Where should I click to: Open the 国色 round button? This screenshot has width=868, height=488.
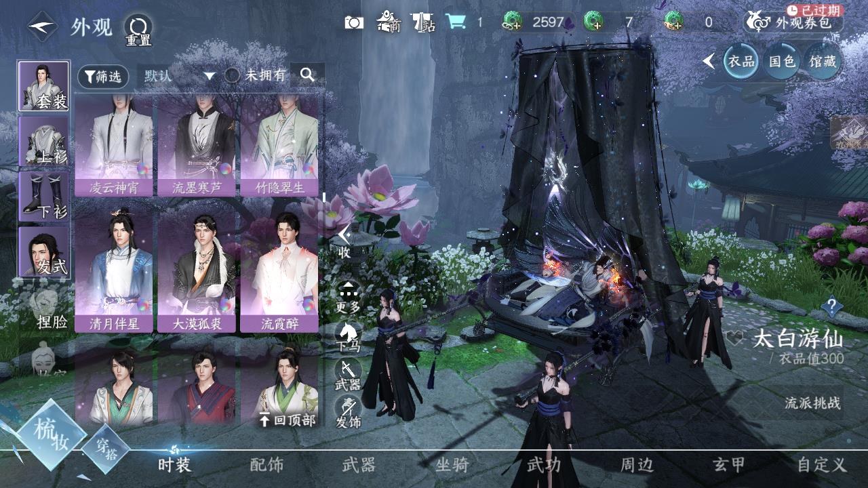click(781, 62)
